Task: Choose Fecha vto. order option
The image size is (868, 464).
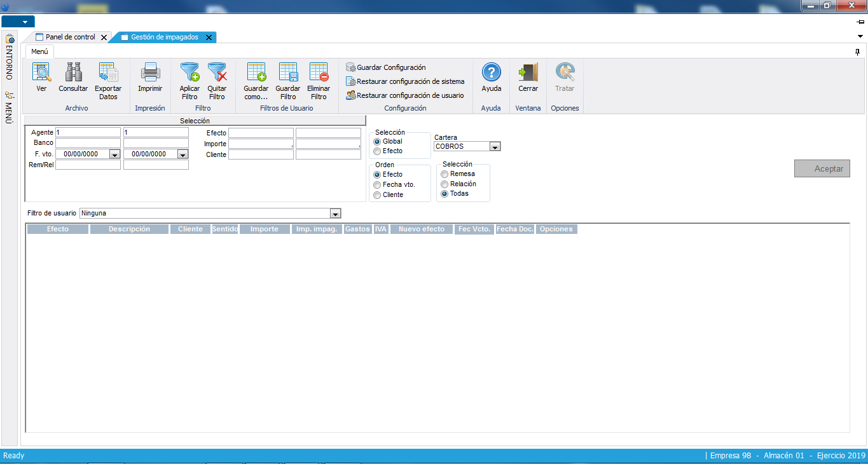Action: tap(377, 185)
